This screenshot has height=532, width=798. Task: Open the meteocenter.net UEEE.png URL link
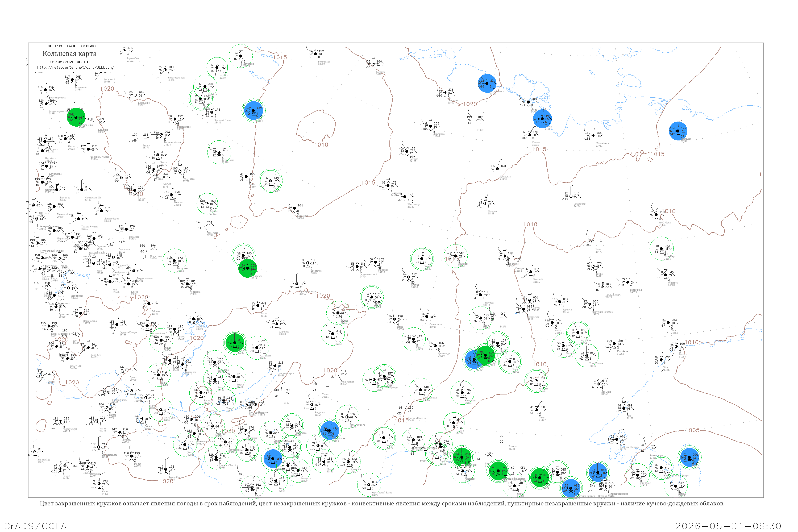click(x=75, y=68)
